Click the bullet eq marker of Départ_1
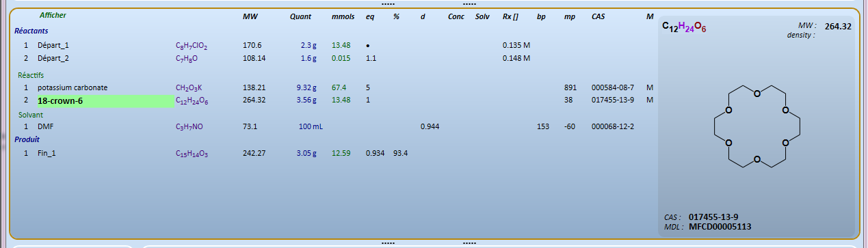Image resolution: width=868 pixels, height=248 pixels. coord(368,46)
